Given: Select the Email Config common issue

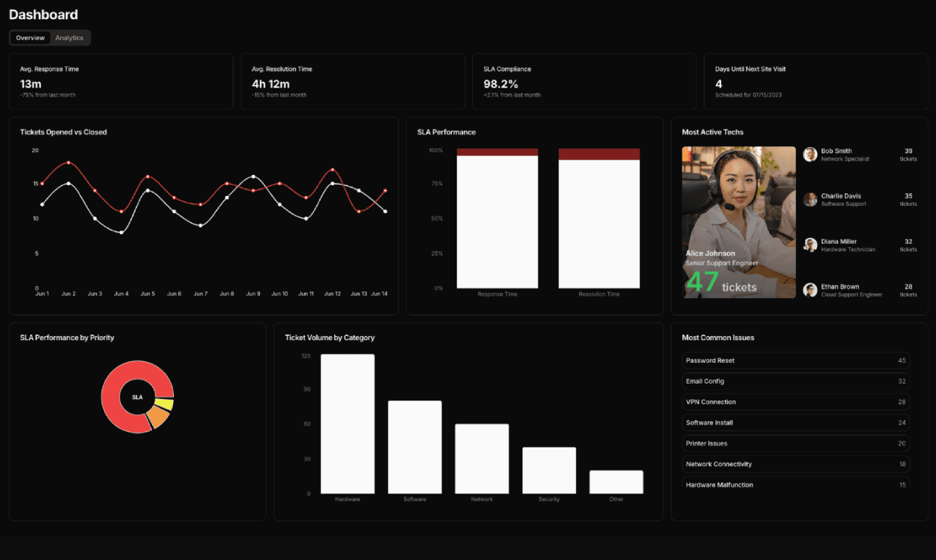Looking at the screenshot, I should point(795,381).
